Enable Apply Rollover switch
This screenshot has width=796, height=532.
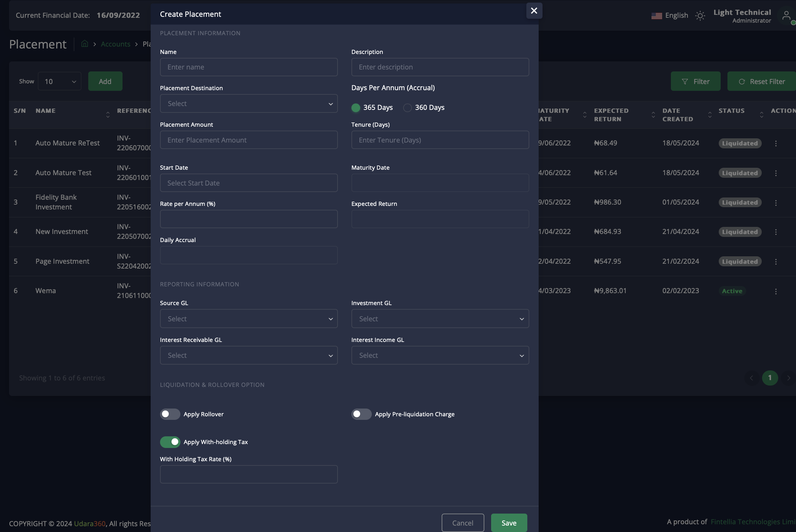[x=170, y=414]
